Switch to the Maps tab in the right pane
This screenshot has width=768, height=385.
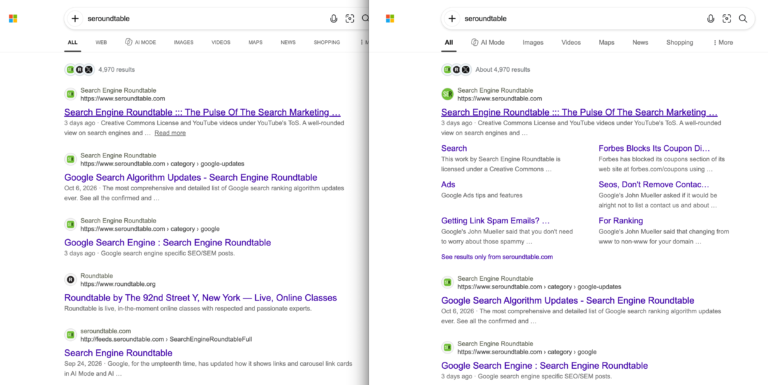(606, 43)
